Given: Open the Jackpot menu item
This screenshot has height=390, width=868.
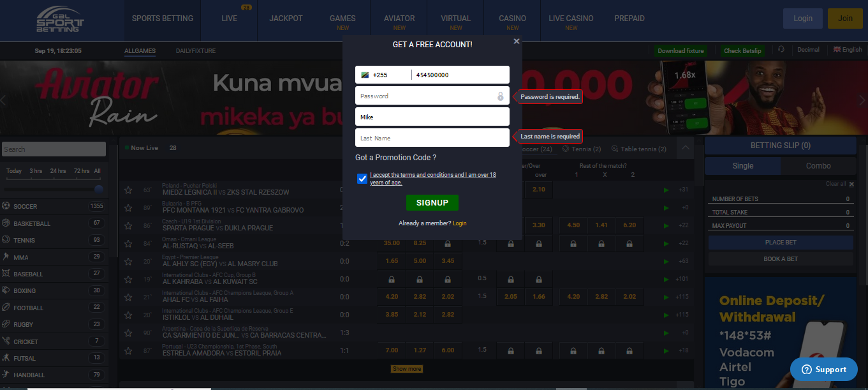Looking at the screenshot, I should pyautogui.click(x=286, y=19).
